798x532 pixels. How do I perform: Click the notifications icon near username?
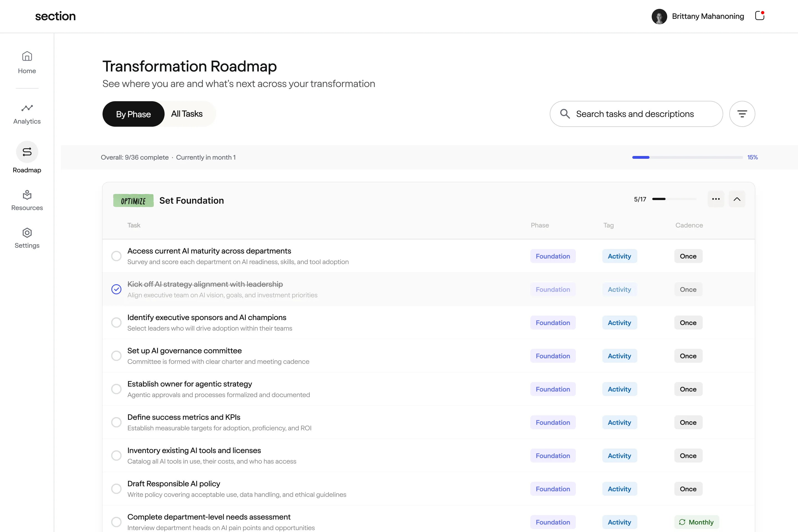pyautogui.click(x=759, y=16)
